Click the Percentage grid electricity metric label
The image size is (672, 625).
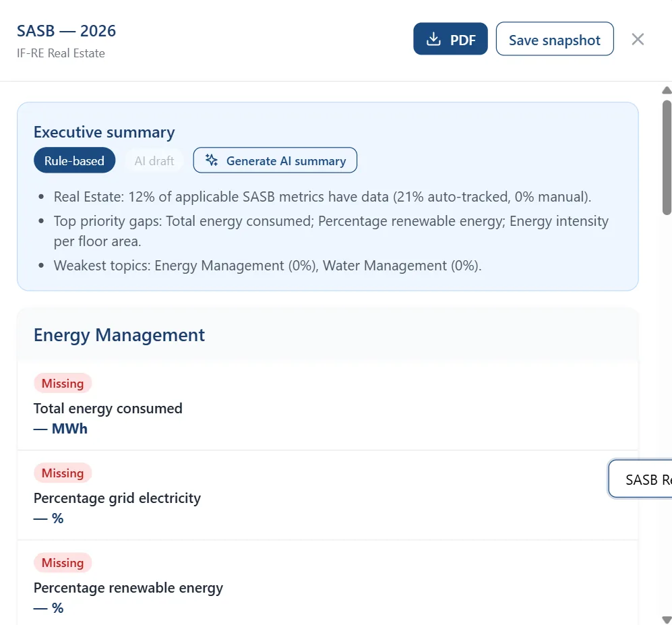point(117,498)
